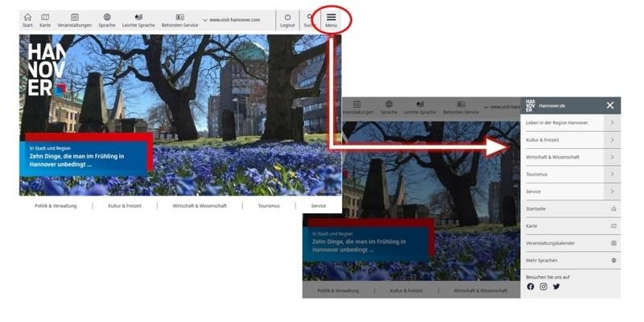Click Hannover.de text in side menu header

(551, 106)
